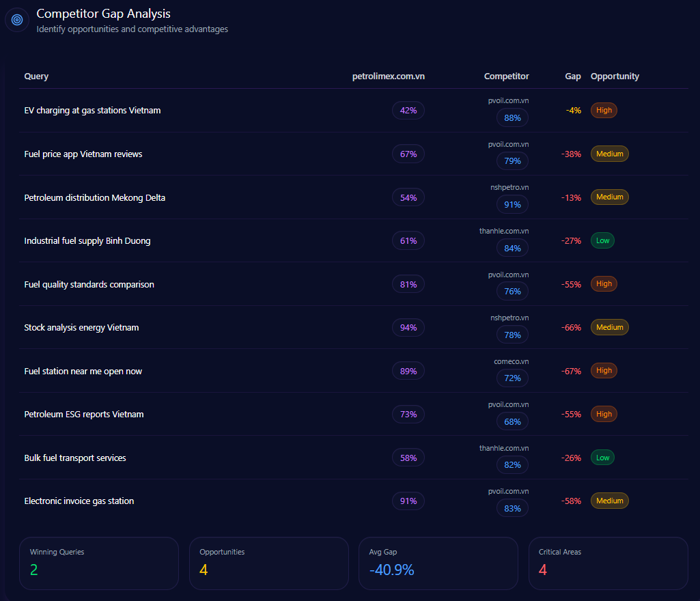Screen dimensions: 700x601
Task: Sort by the Query column header
Action: 36,76
